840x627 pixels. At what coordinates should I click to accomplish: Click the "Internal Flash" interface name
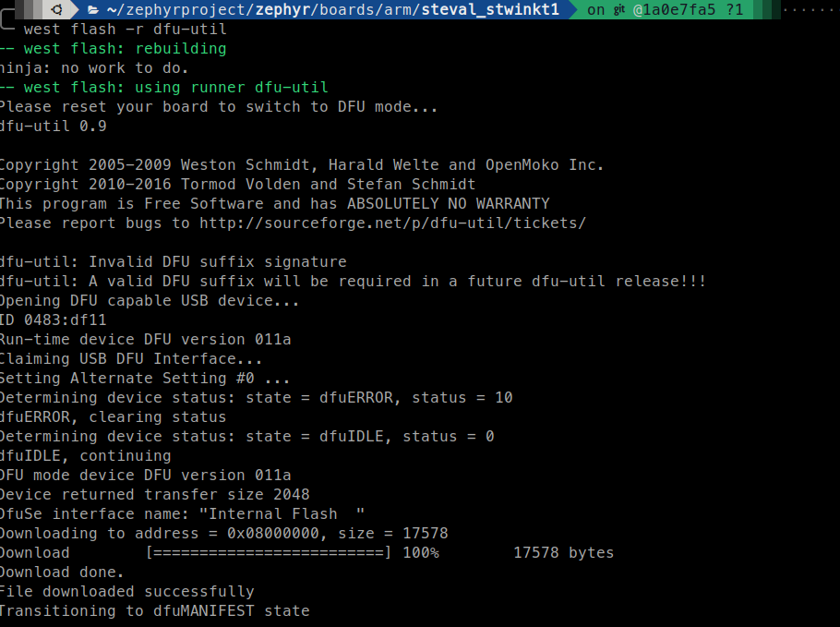pyautogui.click(x=286, y=513)
